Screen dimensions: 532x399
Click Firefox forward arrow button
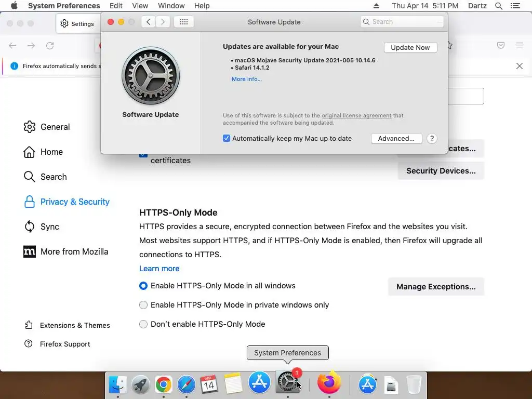31,46
